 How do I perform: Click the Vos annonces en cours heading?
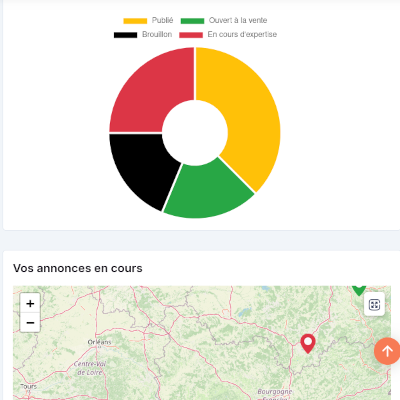(78, 268)
